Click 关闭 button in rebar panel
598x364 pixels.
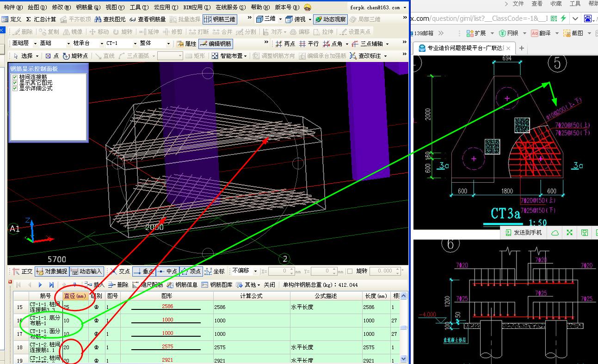269,285
